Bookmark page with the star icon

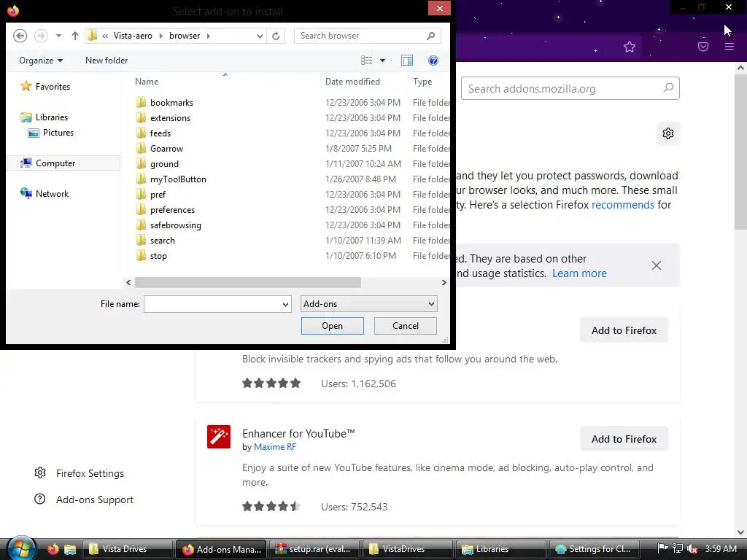click(630, 47)
